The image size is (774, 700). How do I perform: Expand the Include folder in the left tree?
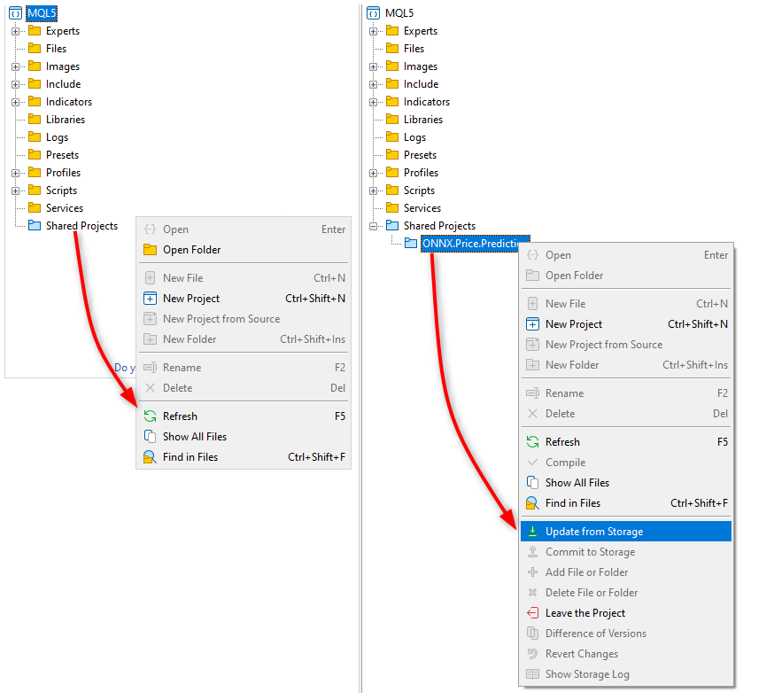click(x=16, y=84)
